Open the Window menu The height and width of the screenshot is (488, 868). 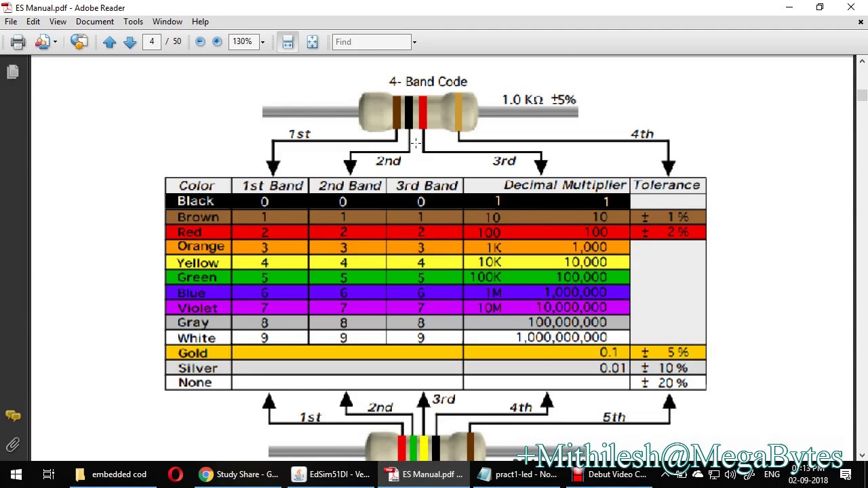click(x=167, y=22)
